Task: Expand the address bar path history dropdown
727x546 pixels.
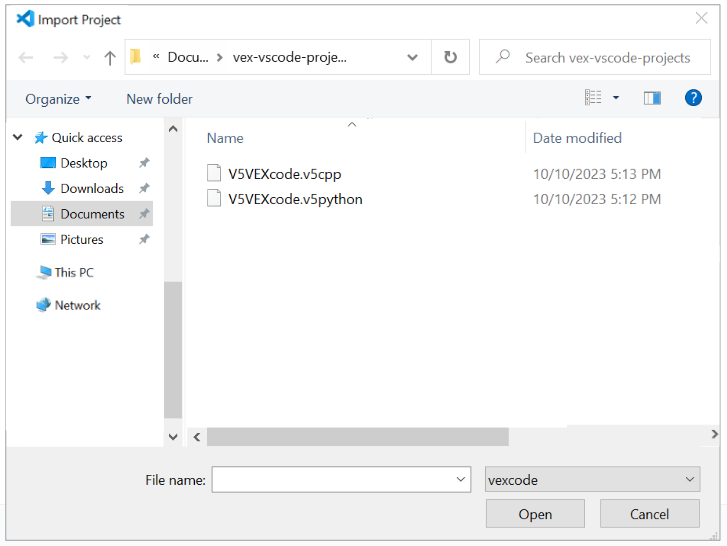Action: click(x=413, y=58)
